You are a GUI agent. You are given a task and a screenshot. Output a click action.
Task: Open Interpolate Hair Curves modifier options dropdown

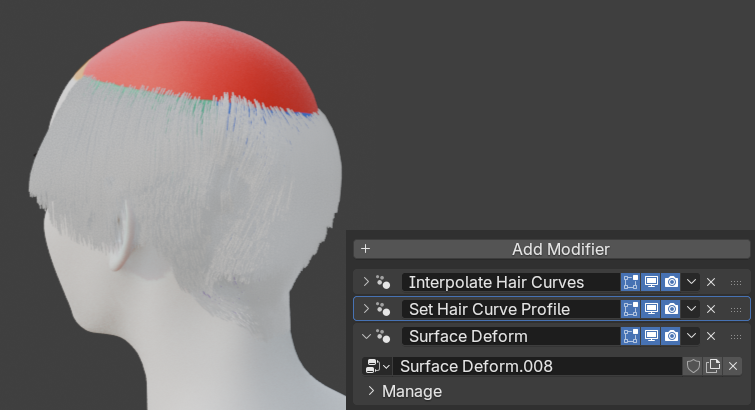(x=691, y=282)
